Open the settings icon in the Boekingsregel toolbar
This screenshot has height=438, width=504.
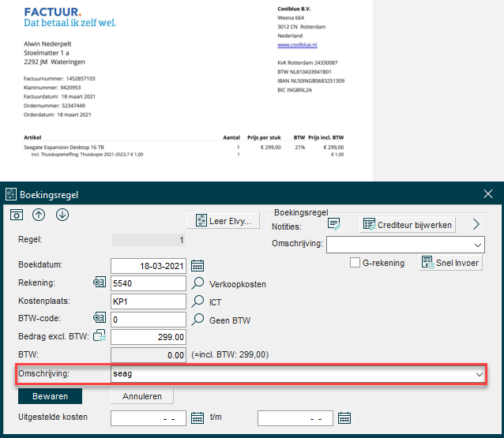[17, 215]
